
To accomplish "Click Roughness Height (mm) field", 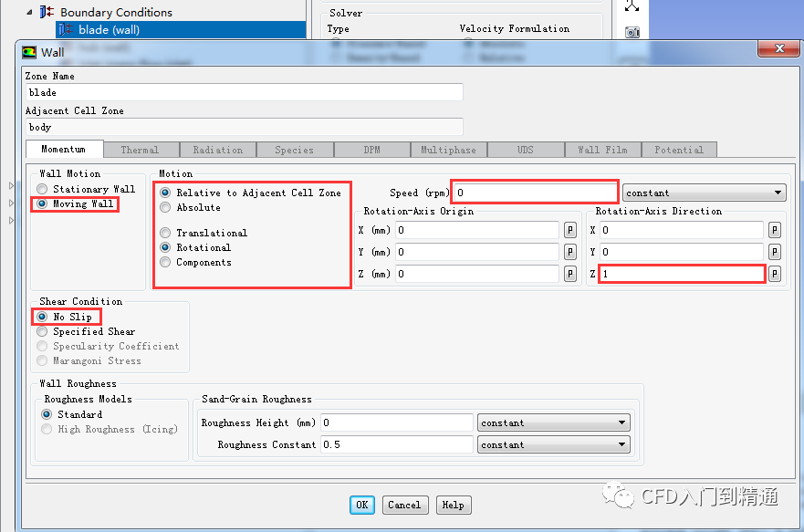I will tap(397, 422).
